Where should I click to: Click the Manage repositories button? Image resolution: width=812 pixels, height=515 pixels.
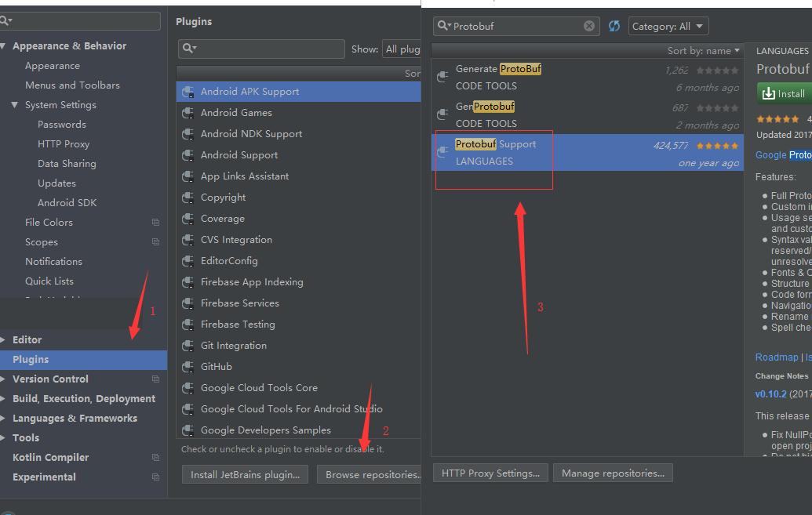click(x=614, y=473)
